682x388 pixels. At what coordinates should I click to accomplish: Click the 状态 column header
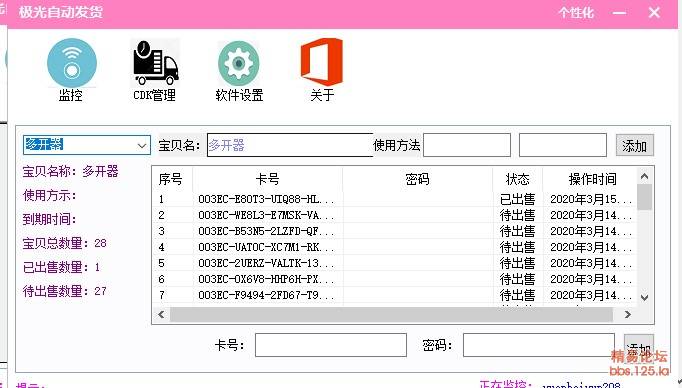pyautogui.click(x=517, y=179)
